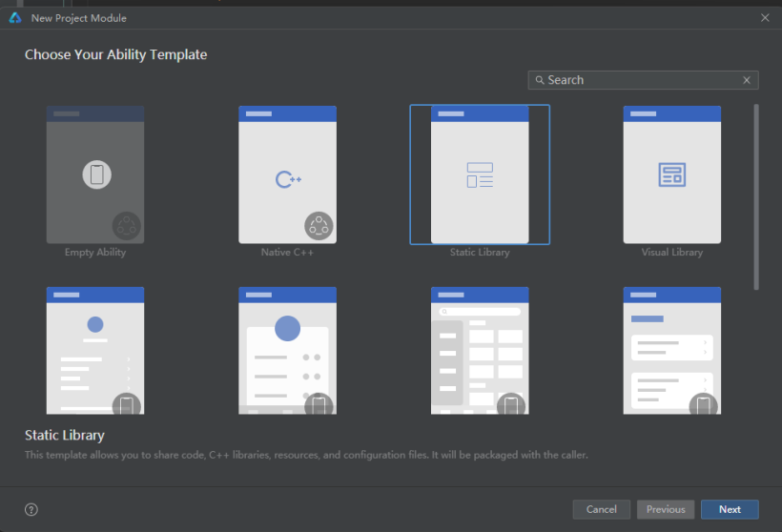Choose the category grid template with search bar
The width and height of the screenshot is (782, 532).
(480, 351)
